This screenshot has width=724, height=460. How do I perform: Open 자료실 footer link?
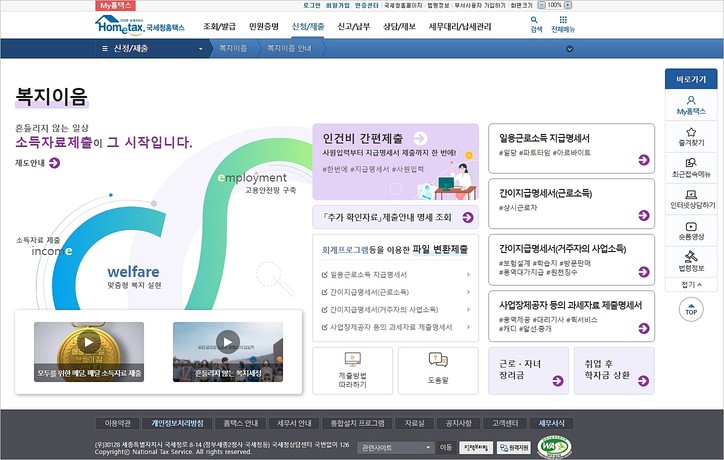tap(414, 423)
